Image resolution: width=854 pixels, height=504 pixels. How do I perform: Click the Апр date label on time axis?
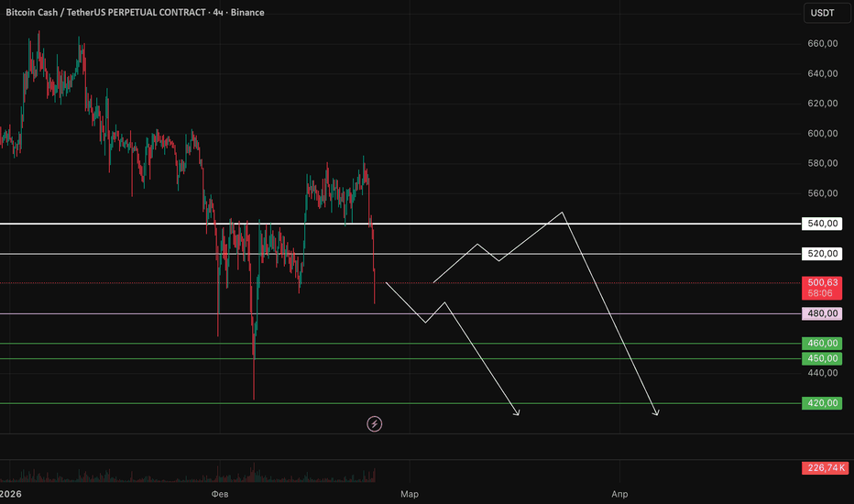click(619, 494)
